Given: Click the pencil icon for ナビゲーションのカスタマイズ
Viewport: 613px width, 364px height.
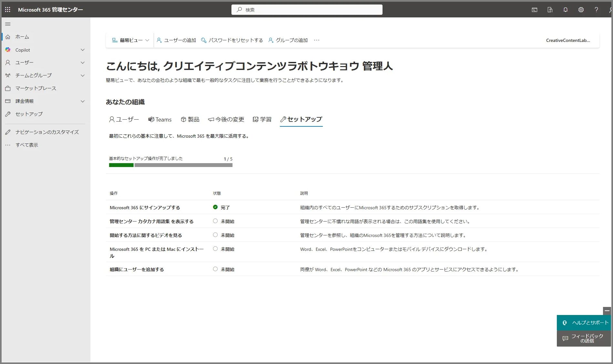Looking at the screenshot, I should pos(8,132).
